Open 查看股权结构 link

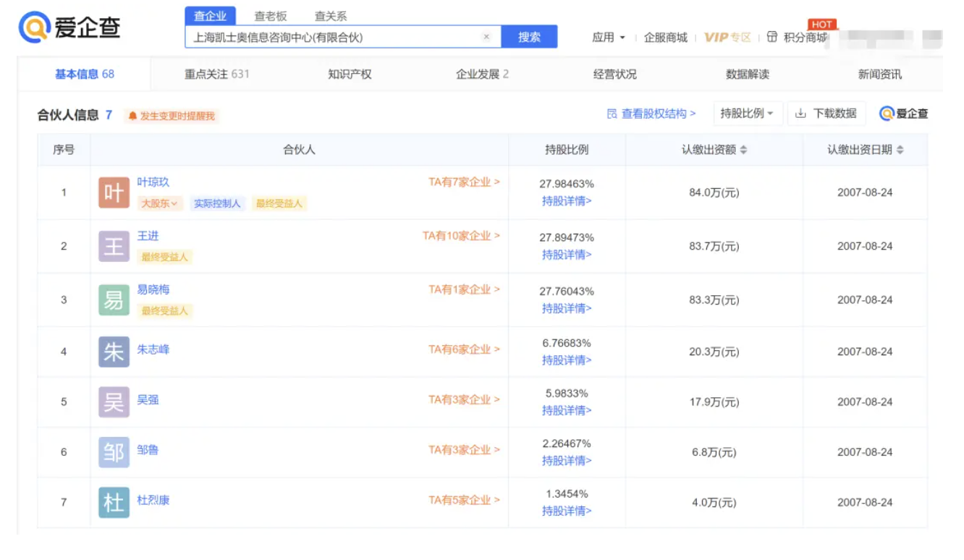(651, 114)
